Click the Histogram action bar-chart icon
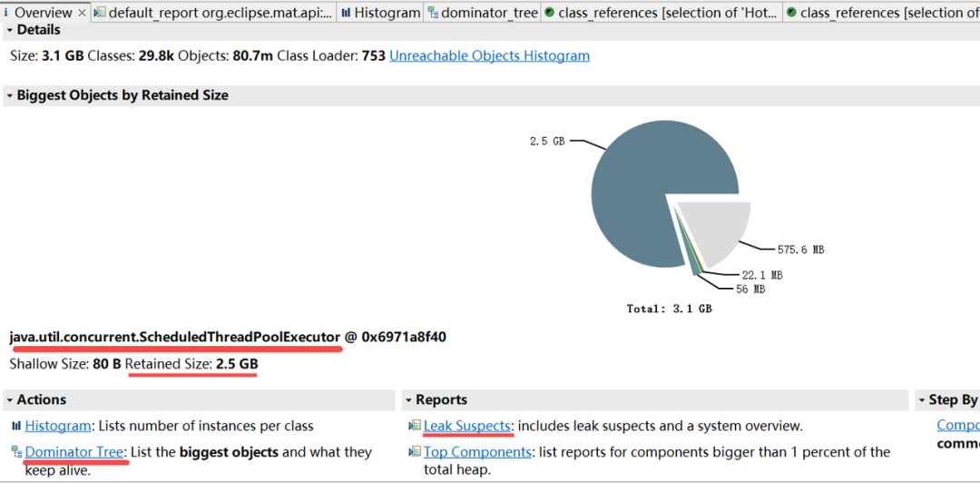980x483 pixels. point(17,426)
